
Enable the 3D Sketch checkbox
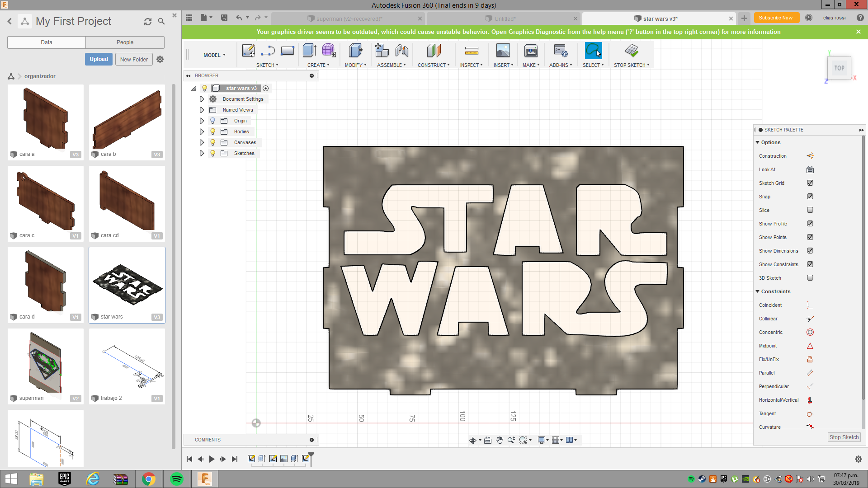click(x=810, y=278)
